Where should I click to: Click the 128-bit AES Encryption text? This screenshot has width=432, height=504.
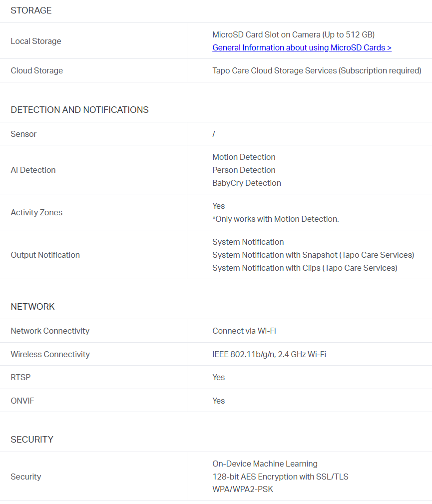pyautogui.click(x=280, y=477)
